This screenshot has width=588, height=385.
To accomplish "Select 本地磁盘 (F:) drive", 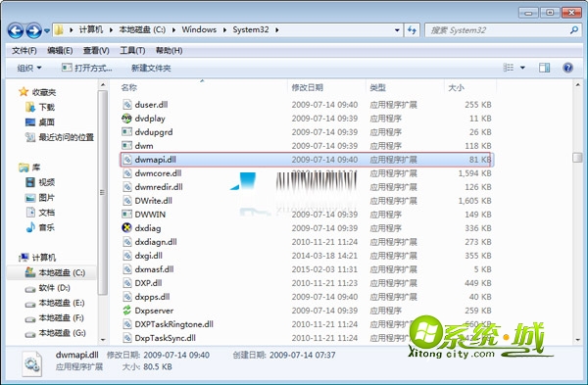I will click(x=54, y=318).
